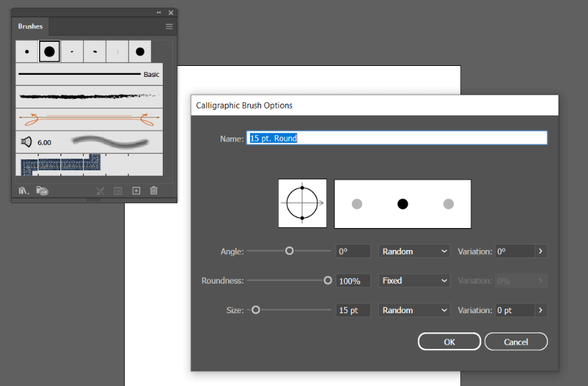Click Remove Brush Stroke icon
This screenshot has height=386, width=588.
pos(100,191)
